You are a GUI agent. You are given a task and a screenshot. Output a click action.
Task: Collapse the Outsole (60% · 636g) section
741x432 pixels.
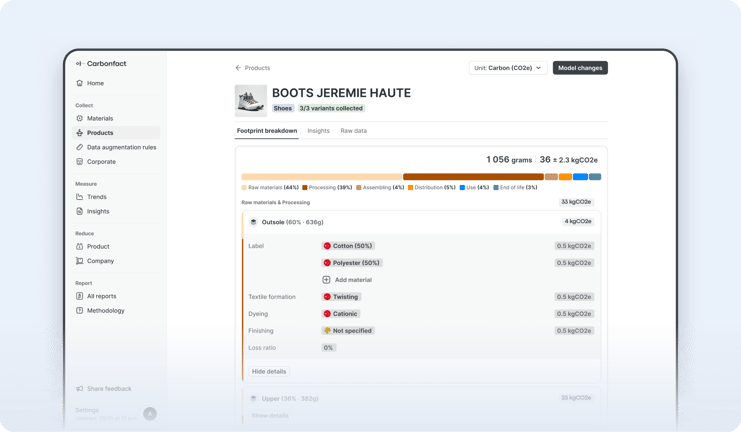pos(421,222)
